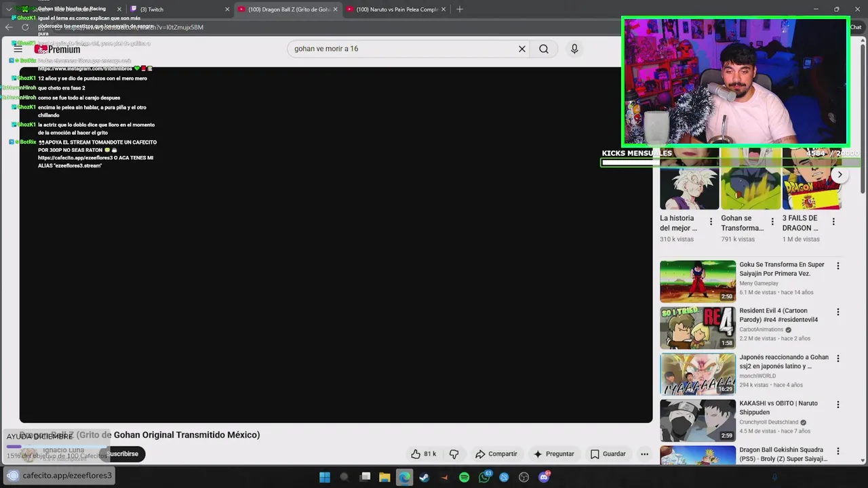Options menu for Resident Evil 4 parody
The height and width of the screenshot is (488, 868).
click(x=838, y=312)
